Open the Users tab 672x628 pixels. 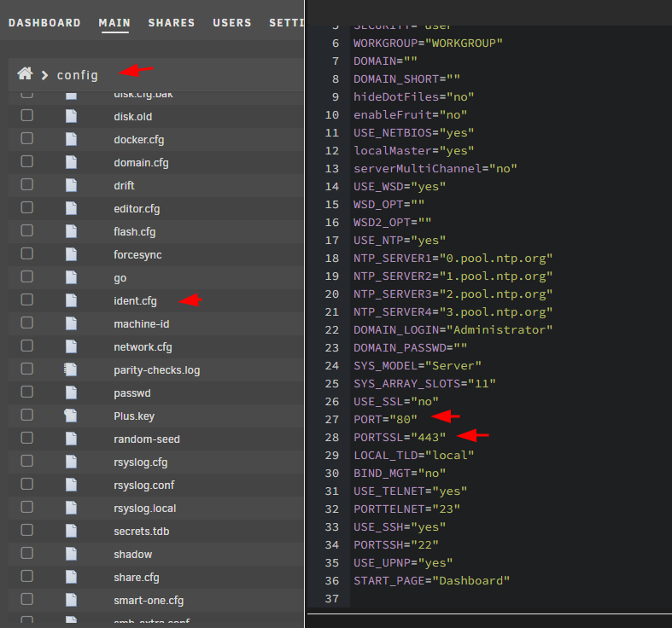(x=232, y=23)
